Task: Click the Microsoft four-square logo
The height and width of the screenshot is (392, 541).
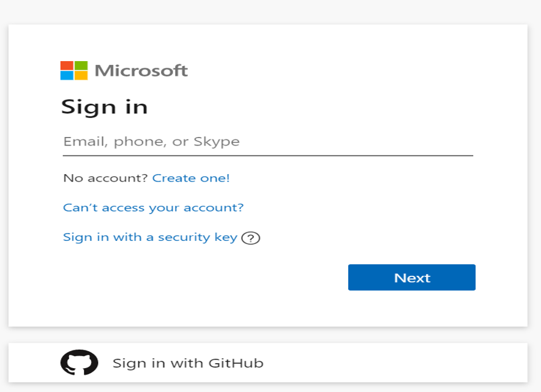Action: [x=74, y=70]
